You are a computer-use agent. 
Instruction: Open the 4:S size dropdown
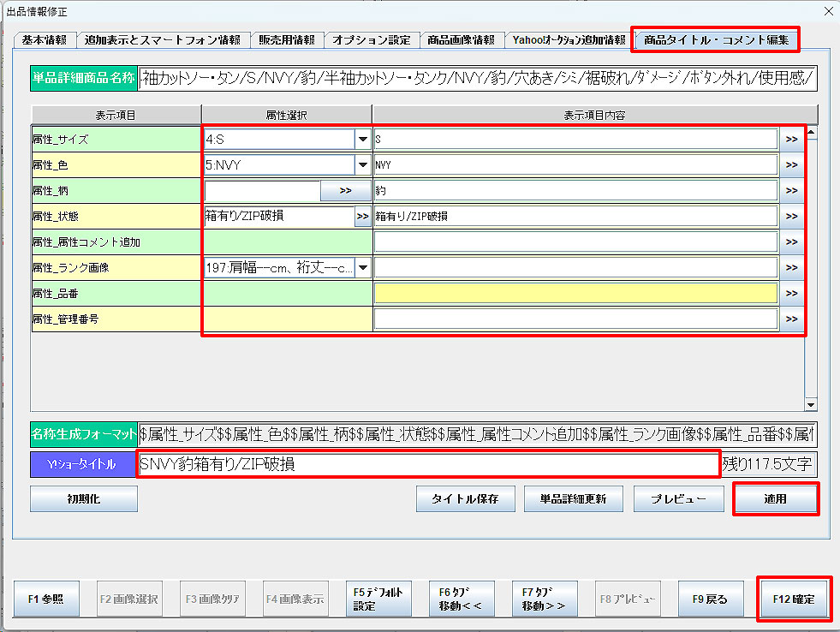click(x=362, y=139)
